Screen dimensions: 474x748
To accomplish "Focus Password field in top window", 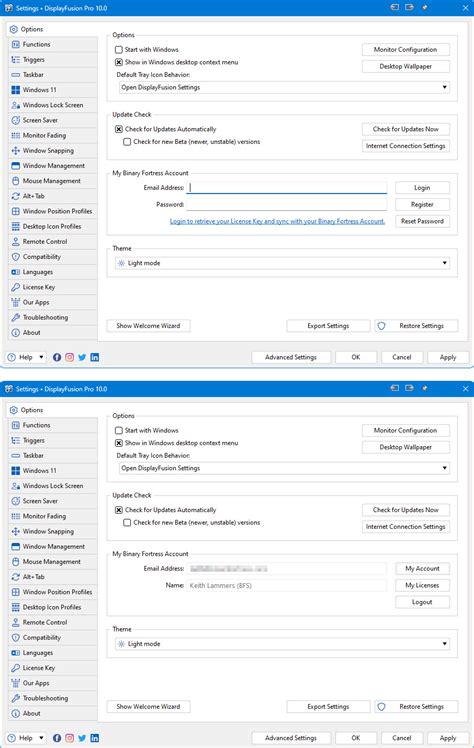I will pos(287,205).
